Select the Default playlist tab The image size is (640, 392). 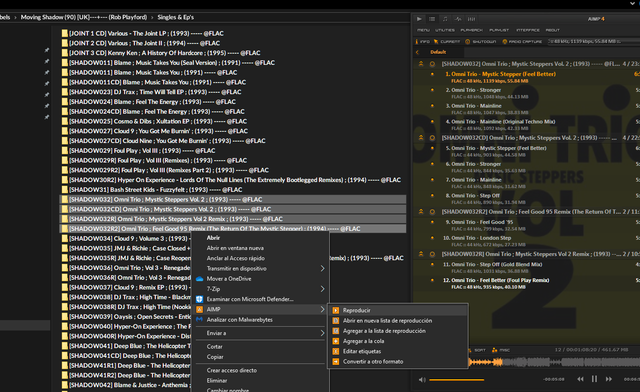[438, 52]
